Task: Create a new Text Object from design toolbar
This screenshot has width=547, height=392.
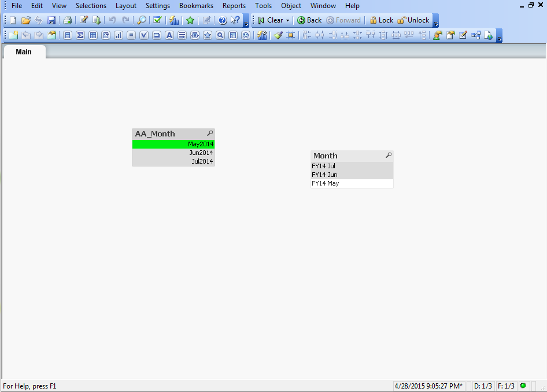Action: (169, 35)
